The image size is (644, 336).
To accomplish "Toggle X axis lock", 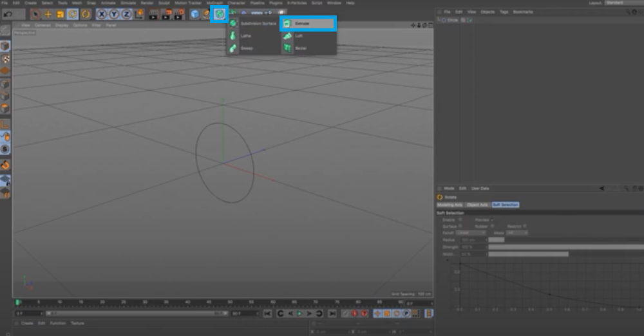I will [x=102, y=14].
